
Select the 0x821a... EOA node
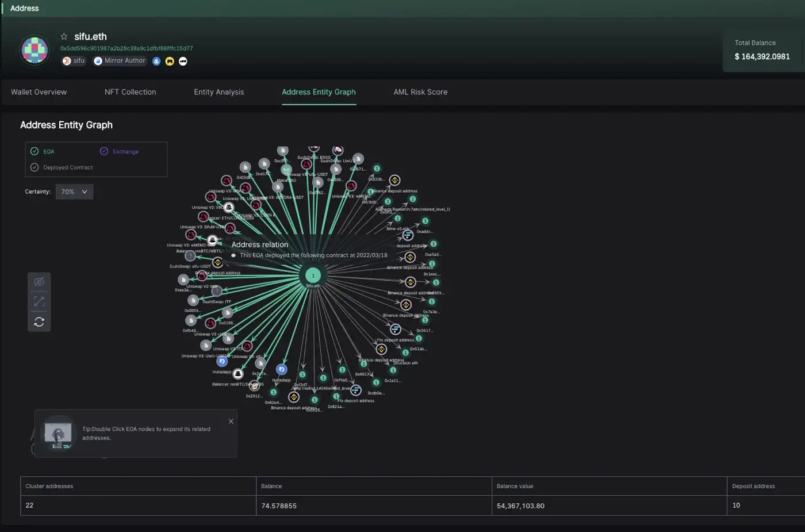336,396
